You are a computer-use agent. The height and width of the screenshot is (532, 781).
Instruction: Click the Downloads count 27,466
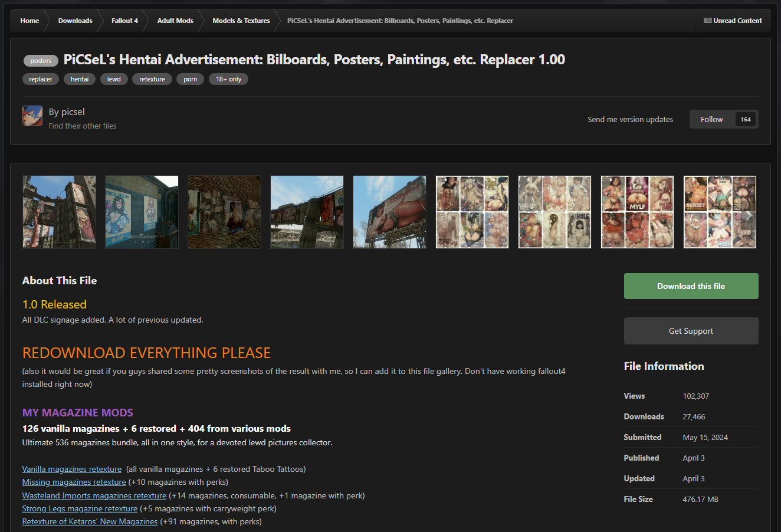694,416
